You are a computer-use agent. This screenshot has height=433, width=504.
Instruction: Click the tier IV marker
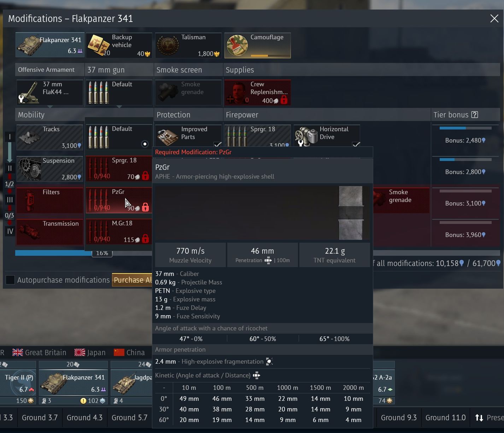coord(10,231)
